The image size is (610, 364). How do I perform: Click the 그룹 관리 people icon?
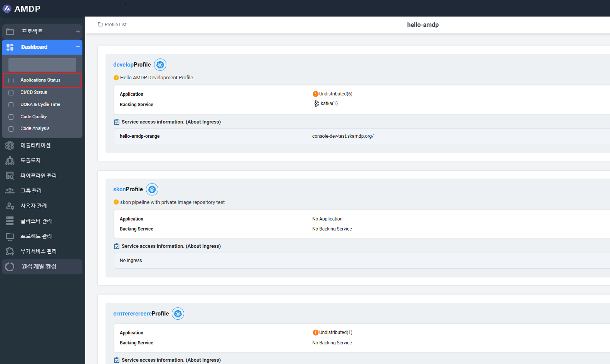pyautogui.click(x=10, y=190)
